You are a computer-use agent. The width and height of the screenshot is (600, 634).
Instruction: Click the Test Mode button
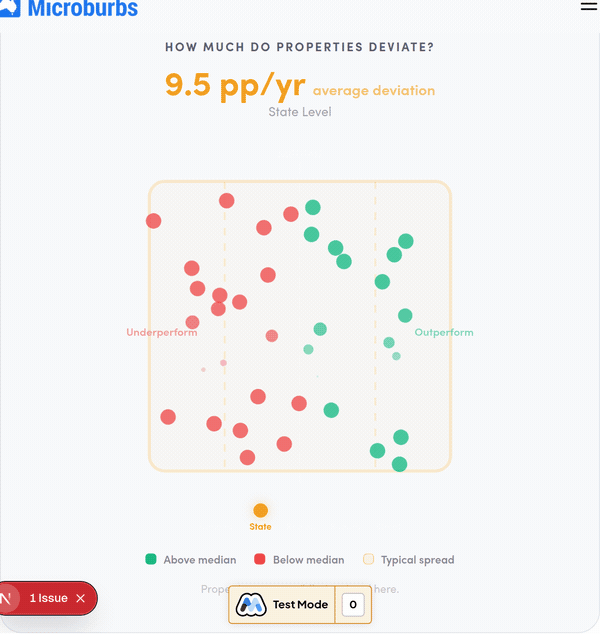[x=299, y=605]
